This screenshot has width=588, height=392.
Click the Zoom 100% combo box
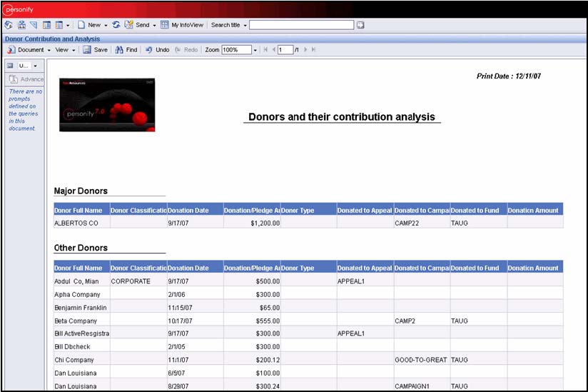click(x=237, y=49)
